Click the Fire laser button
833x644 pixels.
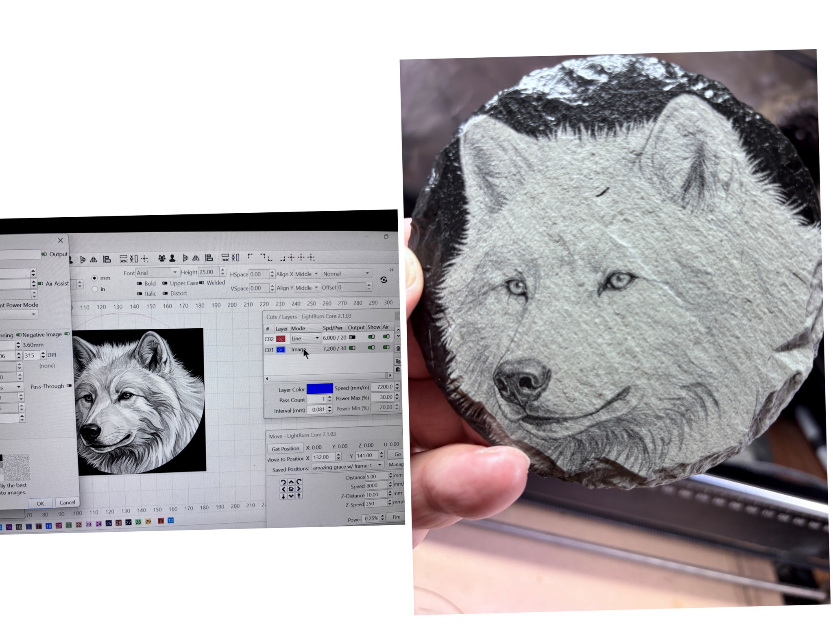pyautogui.click(x=396, y=517)
